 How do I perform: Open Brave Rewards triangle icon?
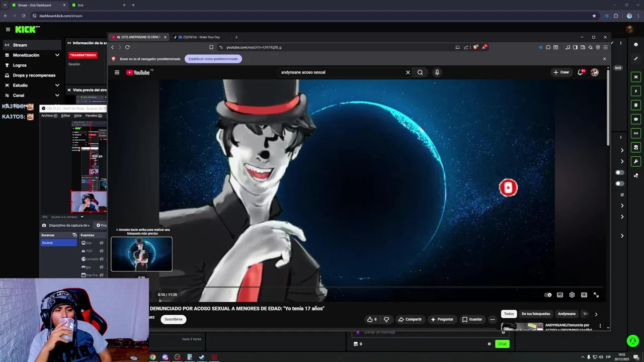[484, 47]
